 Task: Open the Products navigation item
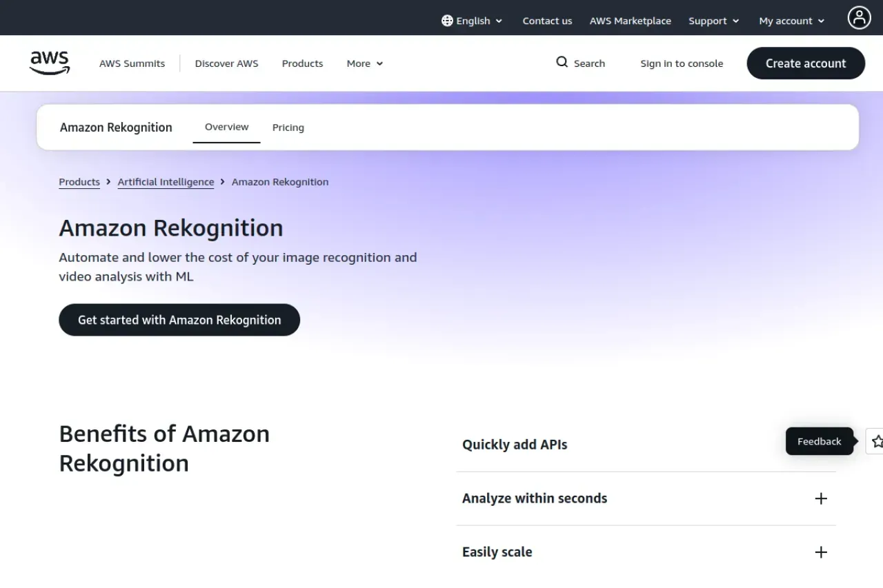302,63
